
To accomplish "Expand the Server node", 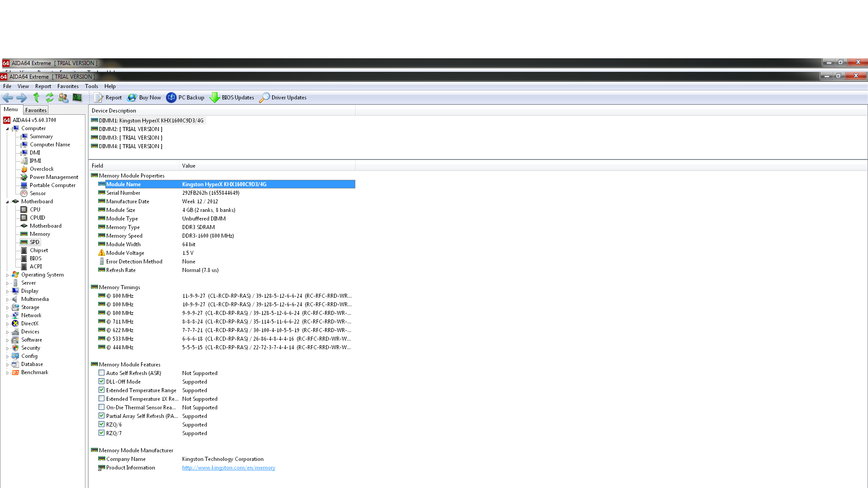I will point(7,283).
